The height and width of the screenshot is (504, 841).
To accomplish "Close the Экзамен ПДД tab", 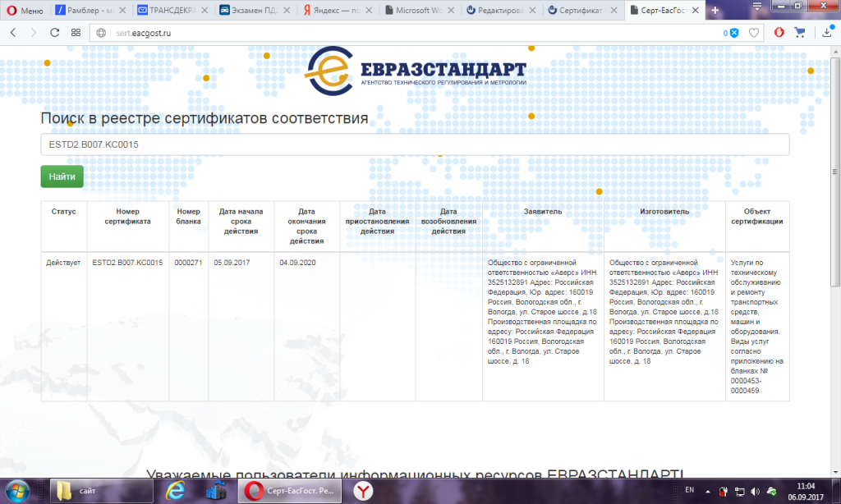I will (287, 10).
